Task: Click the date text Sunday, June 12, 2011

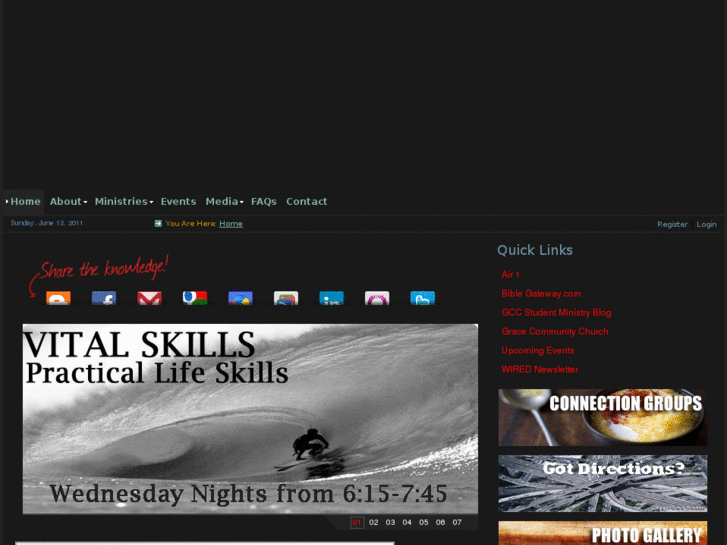Action: click(x=46, y=223)
